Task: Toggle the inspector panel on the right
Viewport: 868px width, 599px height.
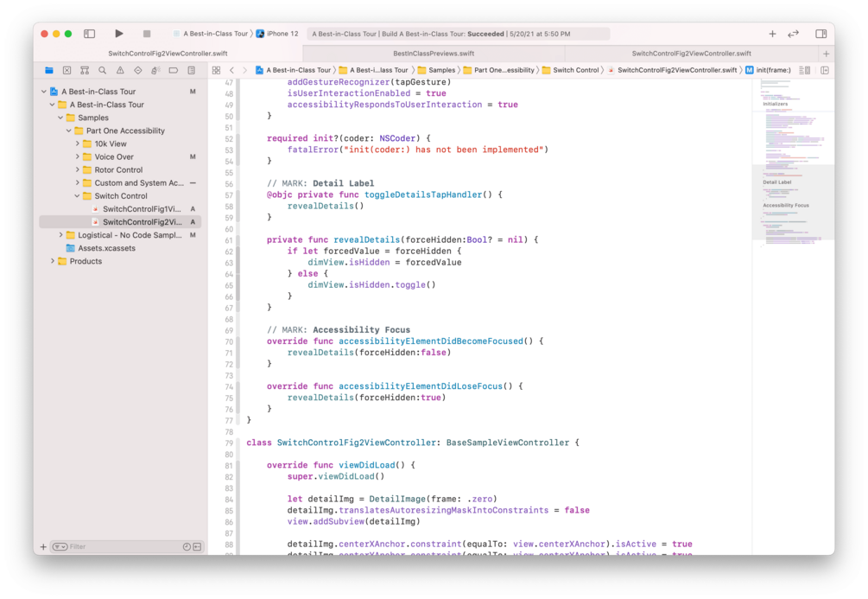Action: click(x=821, y=34)
